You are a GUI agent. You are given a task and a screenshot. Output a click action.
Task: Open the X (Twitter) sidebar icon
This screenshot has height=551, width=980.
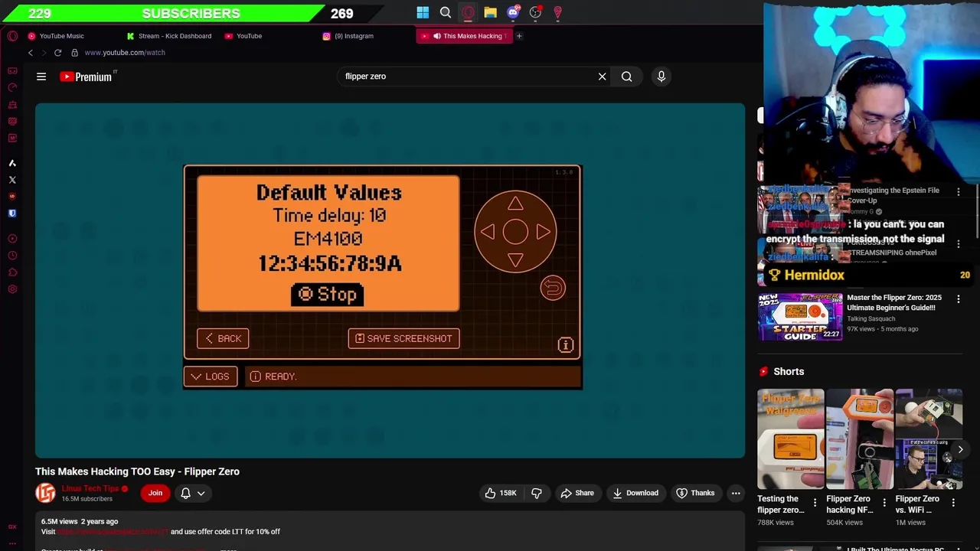(12, 180)
